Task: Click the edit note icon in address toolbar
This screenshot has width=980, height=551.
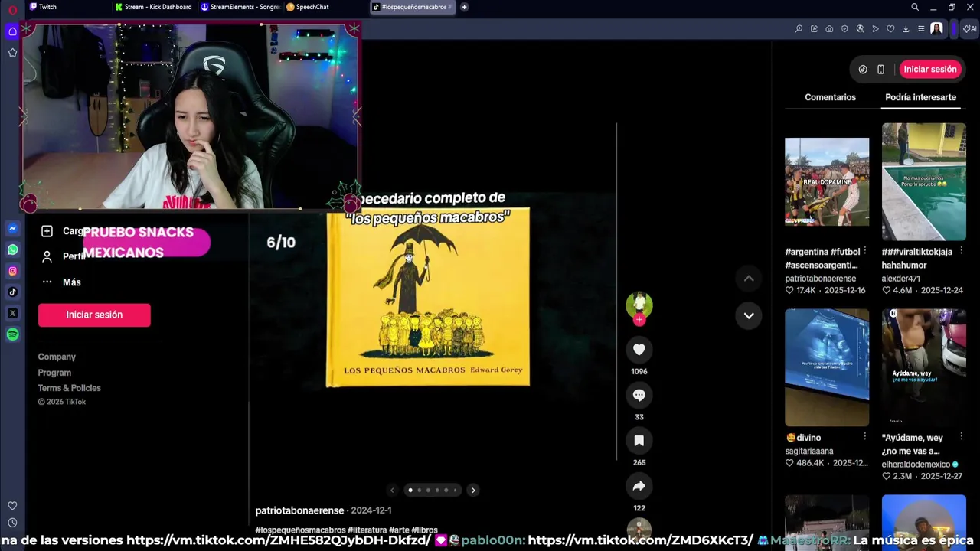Action: tap(814, 29)
